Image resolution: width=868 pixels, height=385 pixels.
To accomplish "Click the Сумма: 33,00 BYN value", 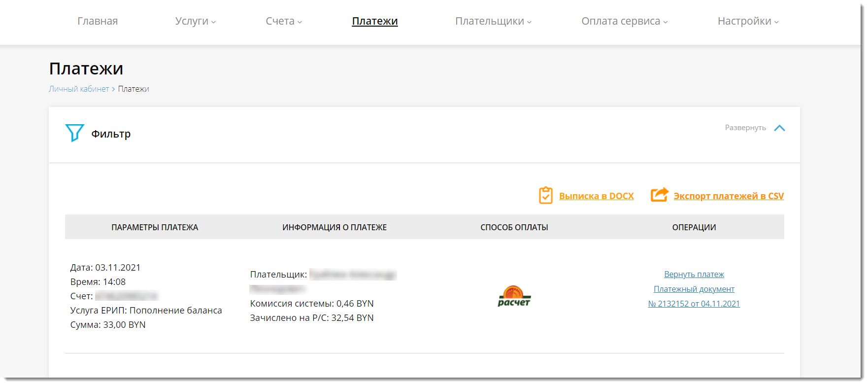I will (x=108, y=325).
